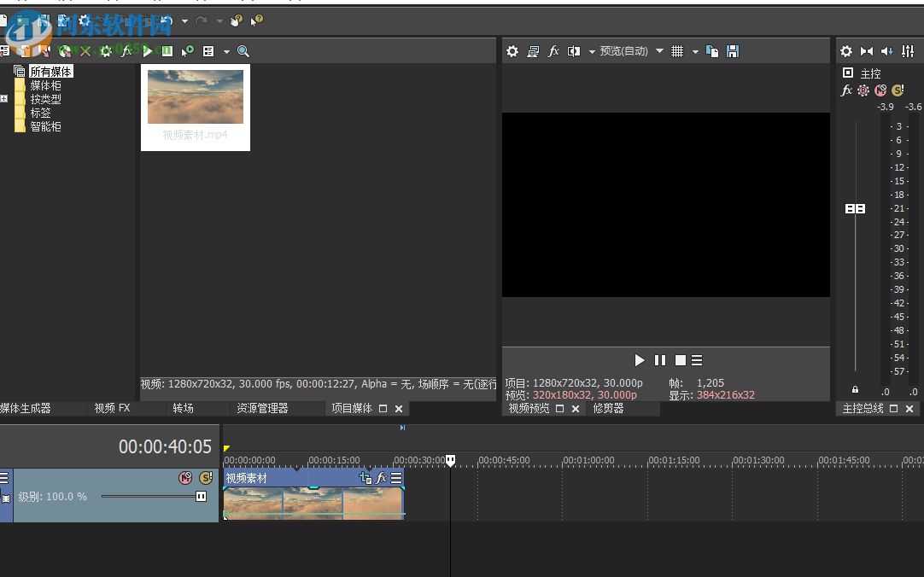Solo the video track
The height and width of the screenshot is (577, 924).
206,478
